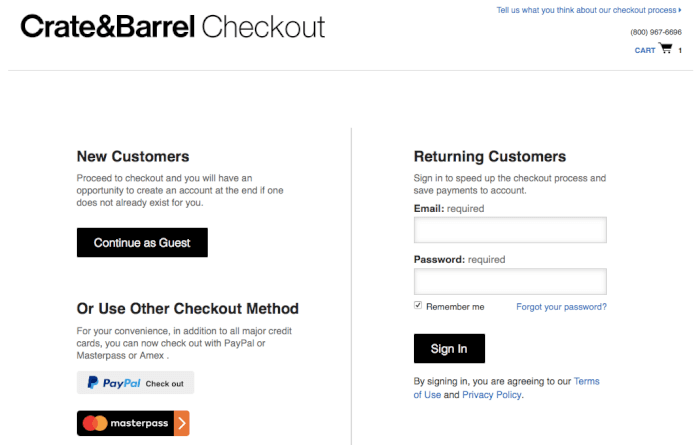Pay with the masterpass button
Viewport: 700px width, 445px height.
point(133,423)
